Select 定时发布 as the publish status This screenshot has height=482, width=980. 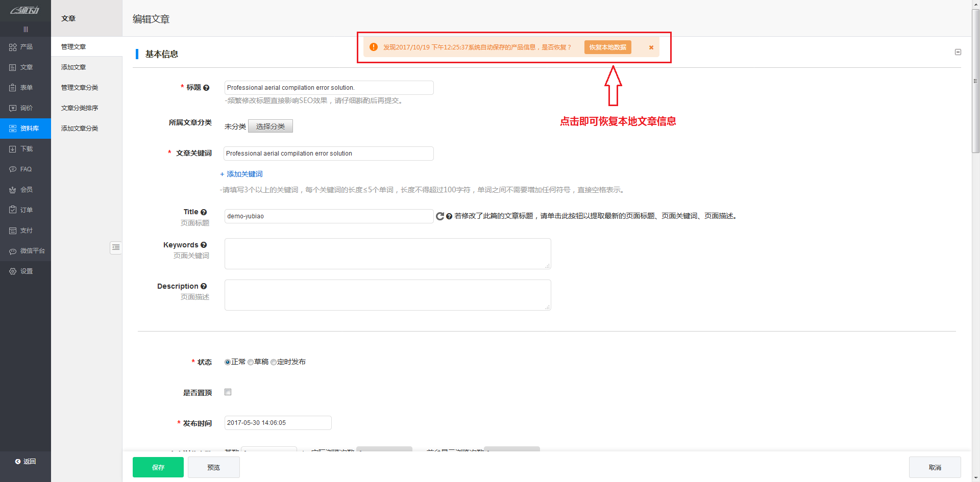(x=274, y=362)
